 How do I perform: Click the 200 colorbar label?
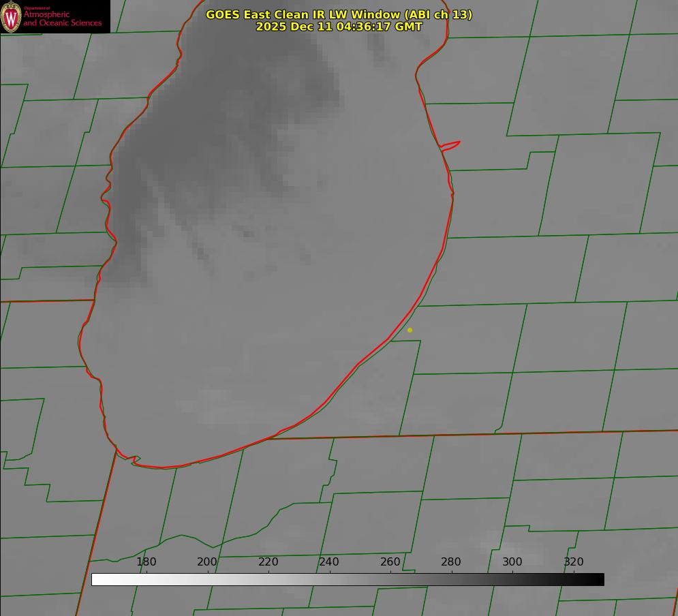[207, 561]
